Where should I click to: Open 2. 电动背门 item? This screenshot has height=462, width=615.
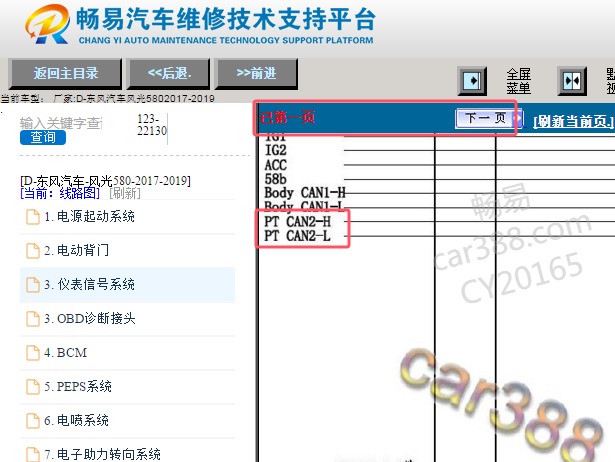(x=127, y=251)
